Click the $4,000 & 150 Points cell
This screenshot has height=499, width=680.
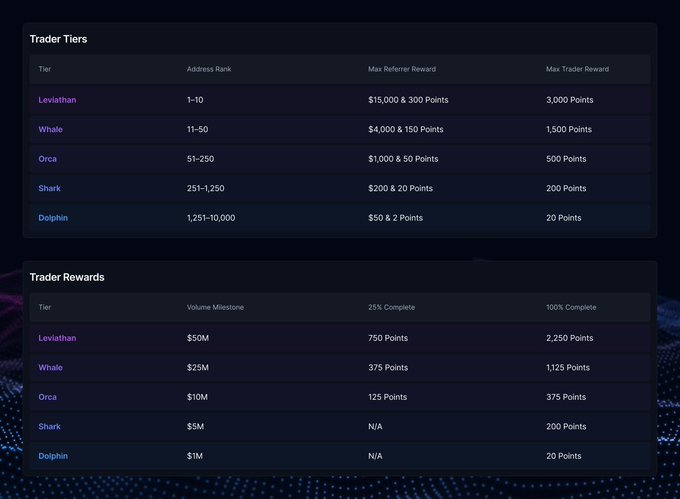point(405,129)
